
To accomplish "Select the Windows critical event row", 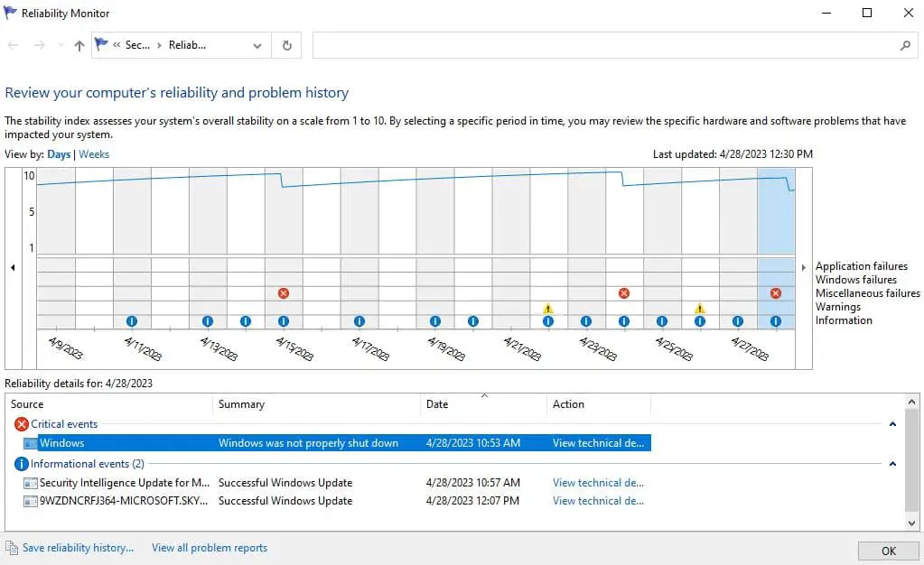I will (337, 443).
